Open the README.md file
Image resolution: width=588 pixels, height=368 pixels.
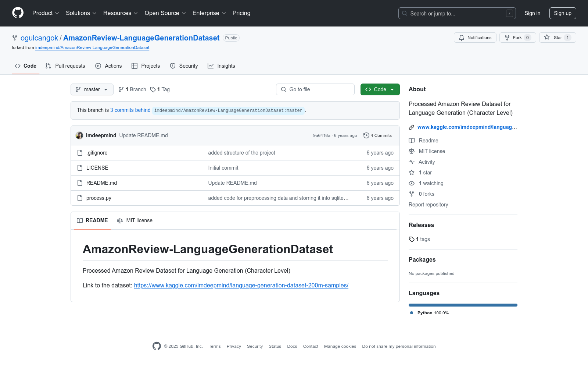[x=102, y=183]
